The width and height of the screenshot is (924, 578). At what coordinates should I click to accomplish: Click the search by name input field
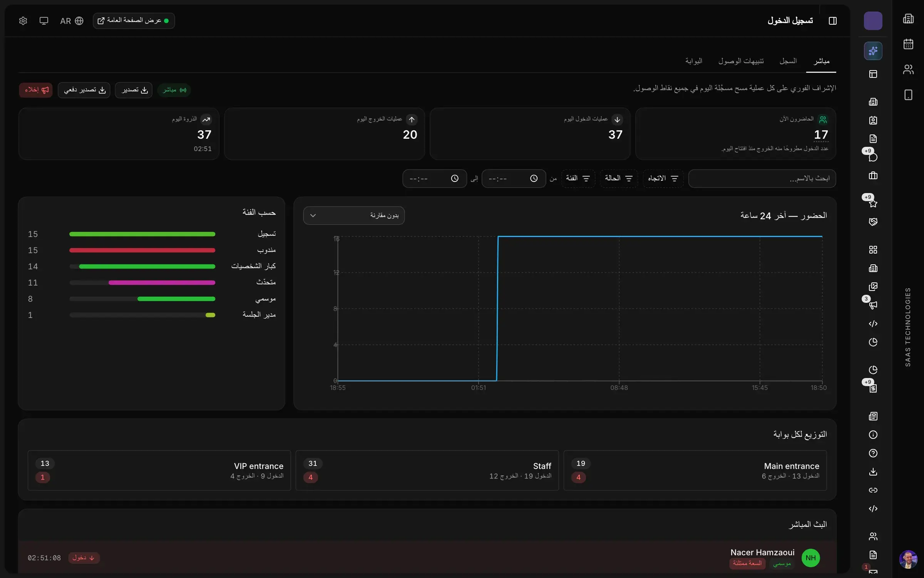(762, 178)
